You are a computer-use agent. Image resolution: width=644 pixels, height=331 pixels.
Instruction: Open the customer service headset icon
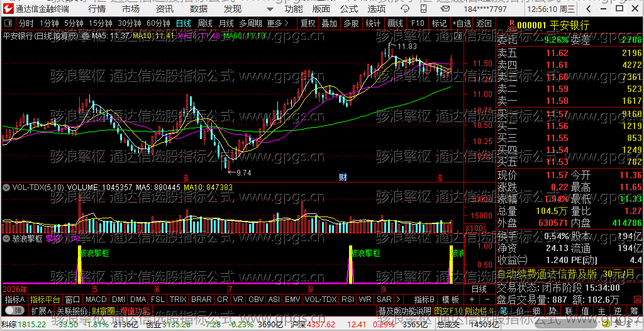point(406,9)
